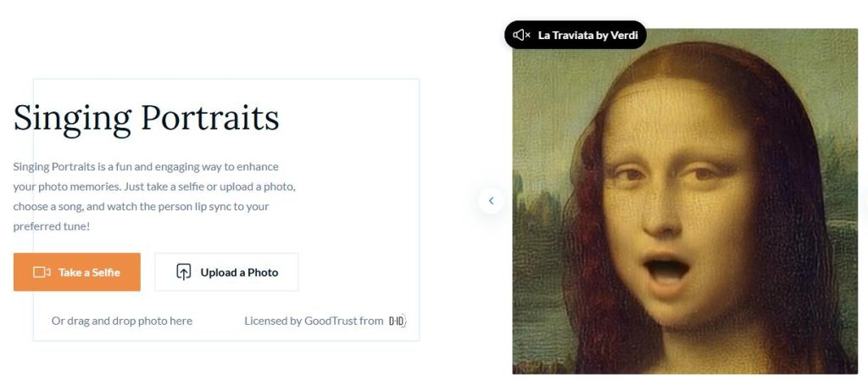Click the upload arrow icon beside Upload a Photo

(184, 272)
